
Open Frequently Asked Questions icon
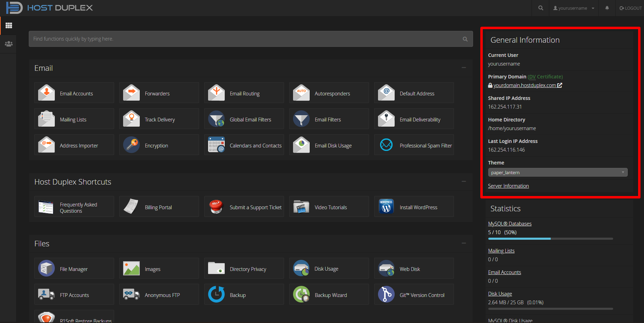click(46, 206)
